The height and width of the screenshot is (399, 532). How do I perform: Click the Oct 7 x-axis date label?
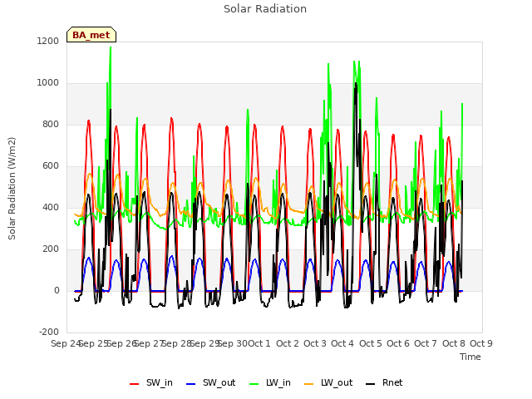(426, 343)
